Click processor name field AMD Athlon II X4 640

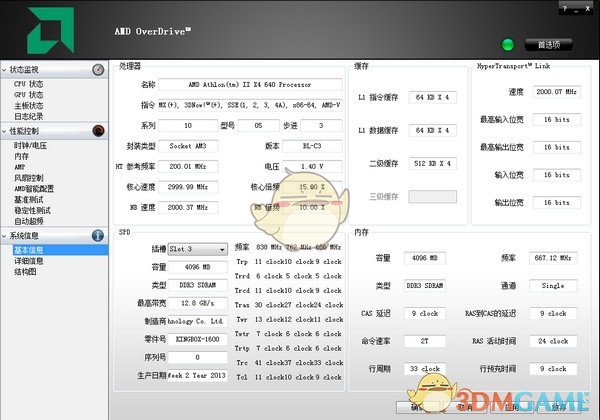[x=250, y=85]
